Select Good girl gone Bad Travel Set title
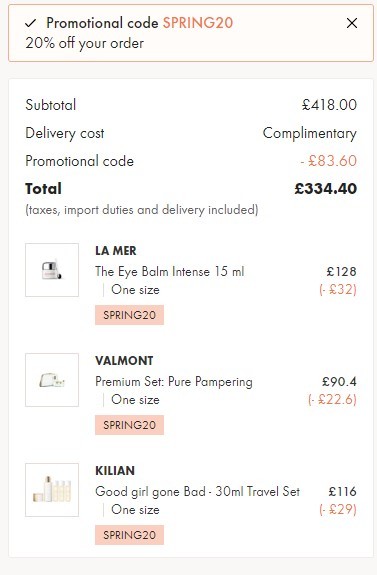Image resolution: width=377 pixels, height=575 pixels. coord(198,491)
